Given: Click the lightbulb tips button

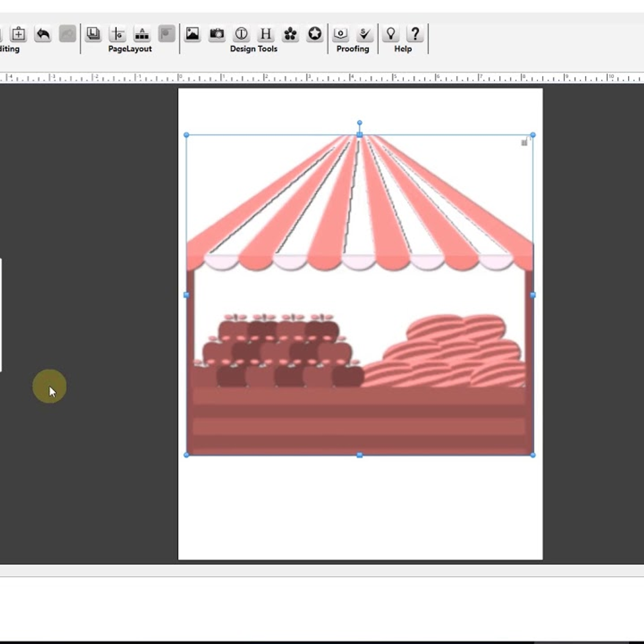Looking at the screenshot, I should point(390,35).
